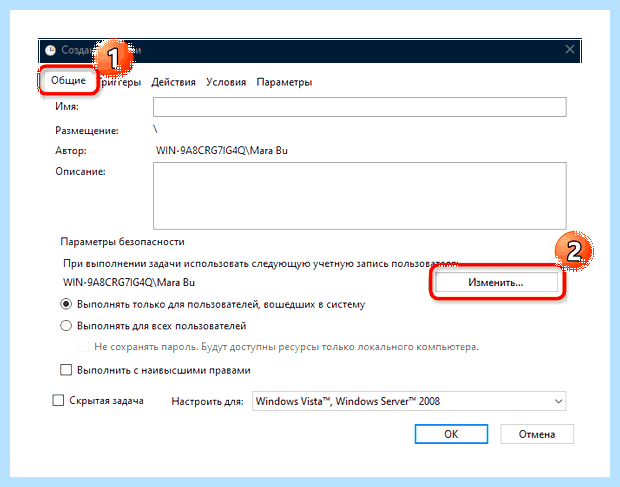Click the Автор value WIN-9A8CRG7IG4Q\Mara Bu
The width and height of the screenshot is (620, 487).
221,151
